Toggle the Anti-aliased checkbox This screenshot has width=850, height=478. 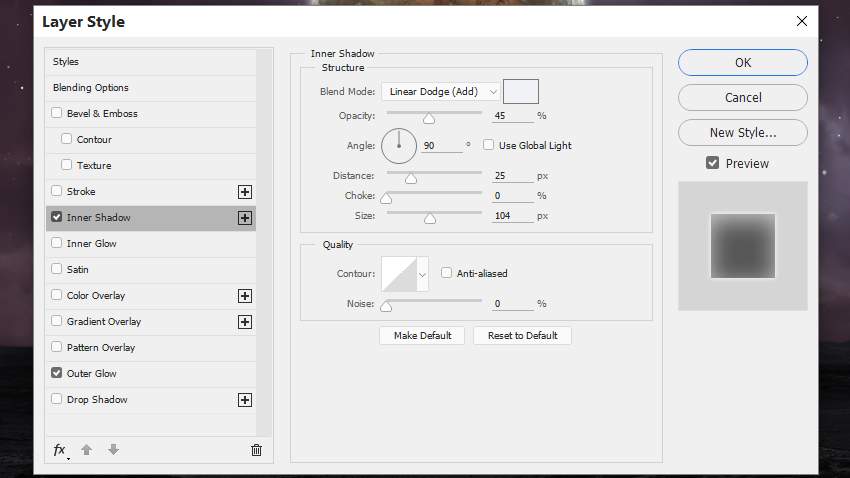(x=446, y=273)
